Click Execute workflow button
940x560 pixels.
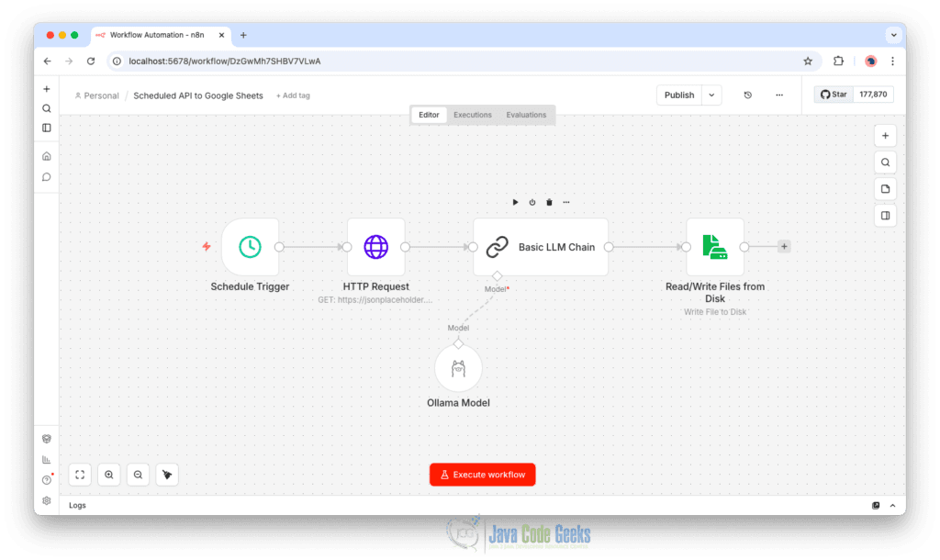pyautogui.click(x=482, y=475)
